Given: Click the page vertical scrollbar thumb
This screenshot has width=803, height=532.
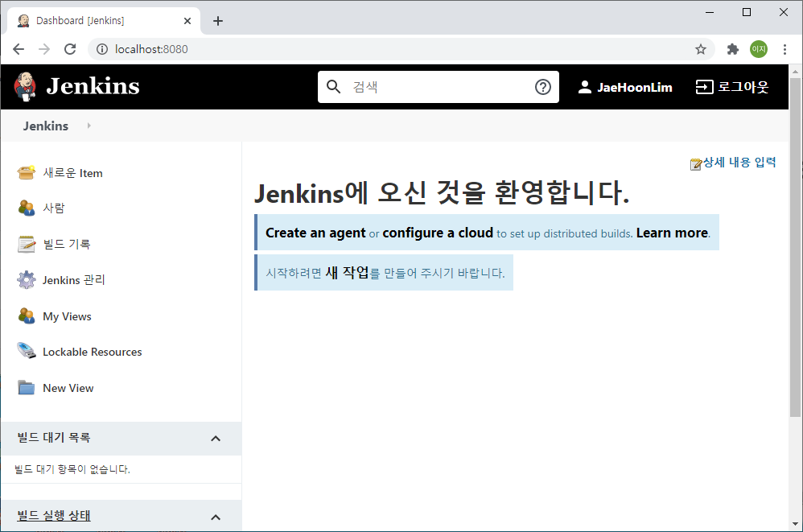Looking at the screenshot, I should [795, 247].
